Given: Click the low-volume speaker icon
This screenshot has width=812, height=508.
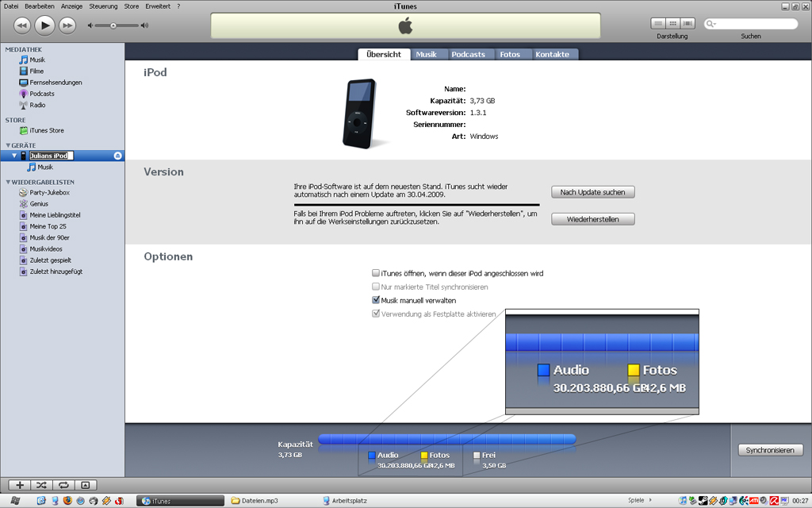Looking at the screenshot, I should tap(90, 25).
